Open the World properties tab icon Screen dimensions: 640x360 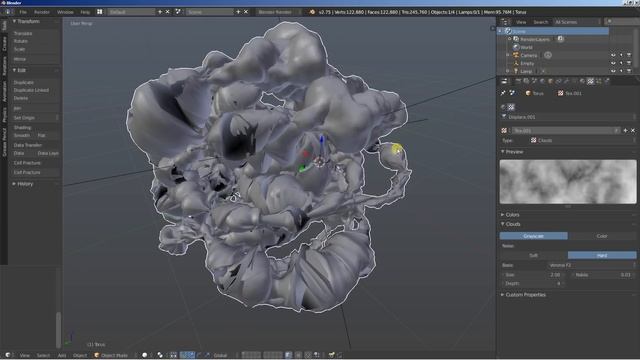click(542, 81)
